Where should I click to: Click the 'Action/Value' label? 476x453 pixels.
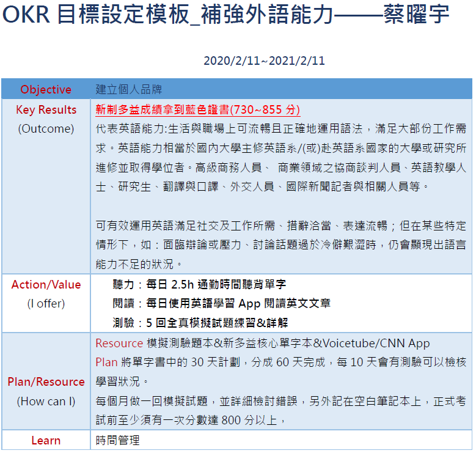46,284
